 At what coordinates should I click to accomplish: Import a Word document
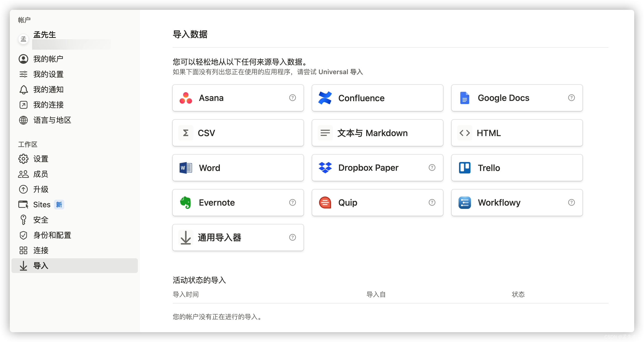238,168
